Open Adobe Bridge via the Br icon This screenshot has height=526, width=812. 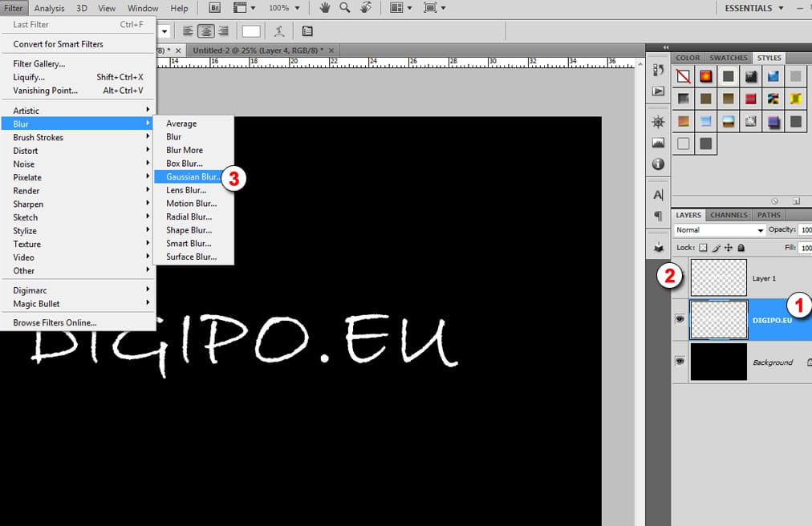[x=213, y=8]
